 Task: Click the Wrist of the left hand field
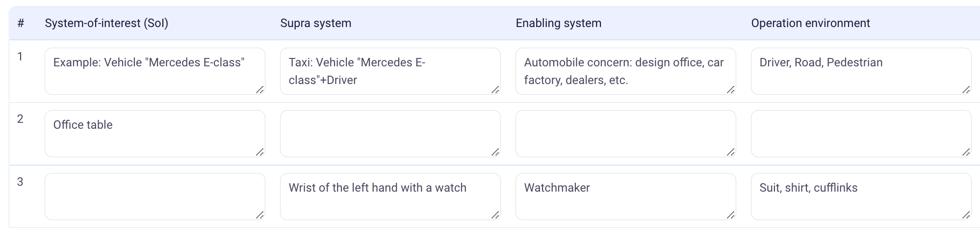coord(390,196)
